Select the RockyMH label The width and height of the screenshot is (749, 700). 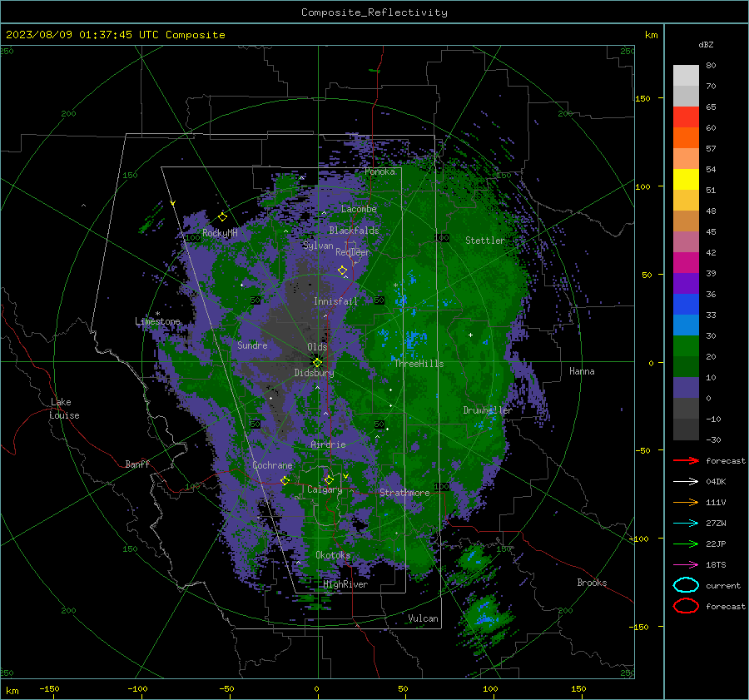[220, 233]
